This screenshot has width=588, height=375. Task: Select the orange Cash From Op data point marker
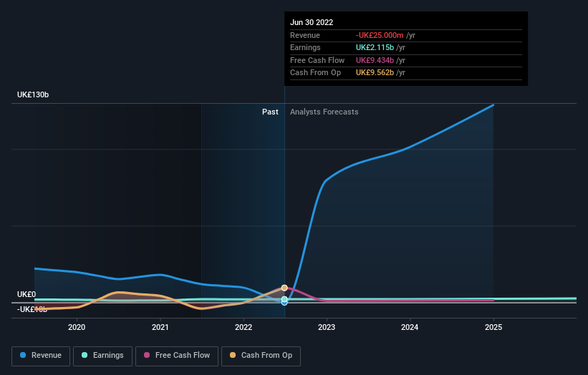click(284, 288)
